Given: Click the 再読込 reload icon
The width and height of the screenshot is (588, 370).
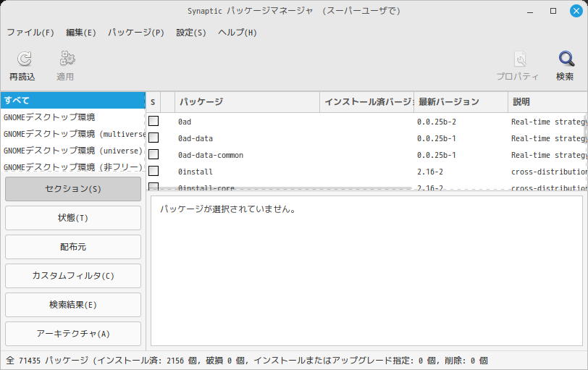Looking at the screenshot, I should [x=25, y=59].
